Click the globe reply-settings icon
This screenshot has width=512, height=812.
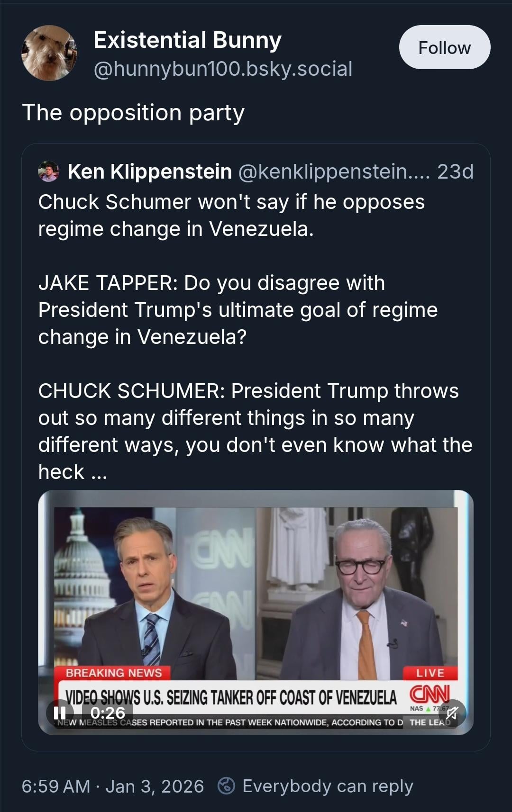[x=226, y=786]
